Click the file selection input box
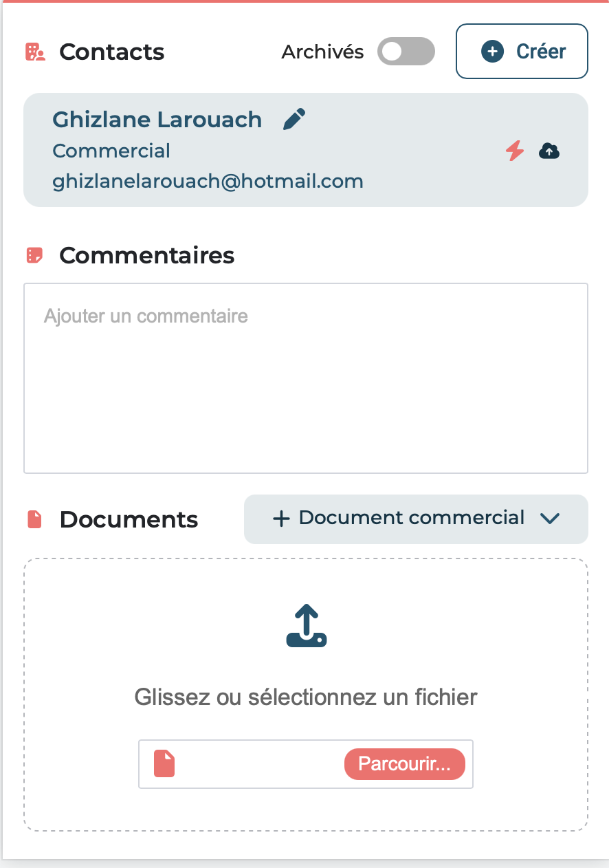609x868 pixels. click(x=306, y=764)
